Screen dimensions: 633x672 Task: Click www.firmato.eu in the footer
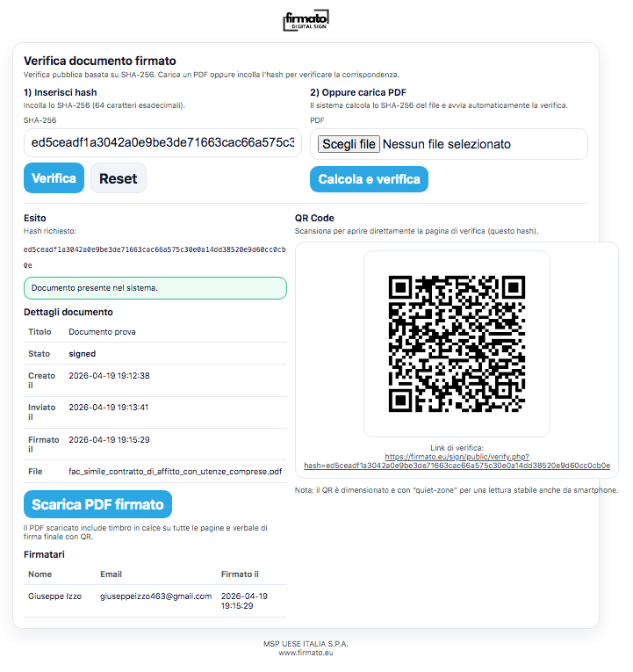306,653
